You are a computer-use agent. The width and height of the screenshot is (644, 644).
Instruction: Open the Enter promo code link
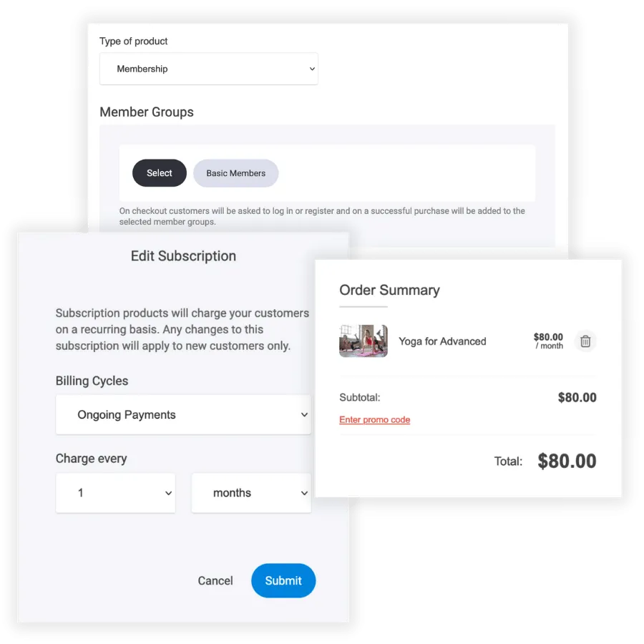pyautogui.click(x=374, y=420)
